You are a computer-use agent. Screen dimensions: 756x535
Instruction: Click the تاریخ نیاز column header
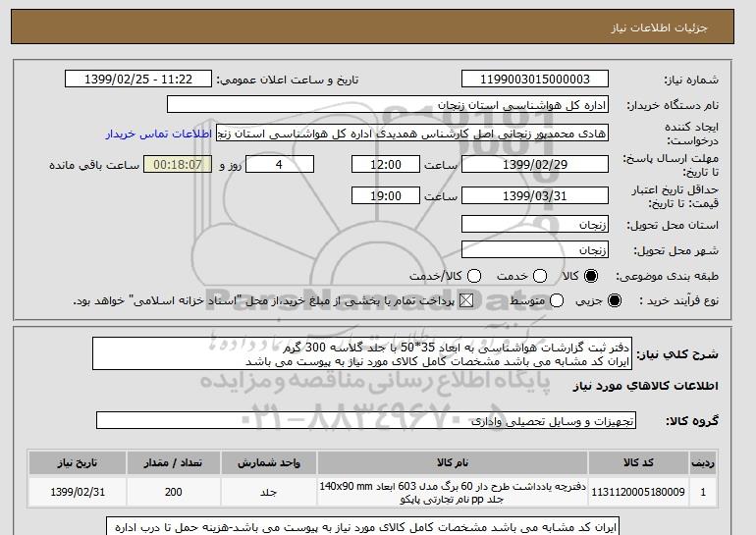78,462
